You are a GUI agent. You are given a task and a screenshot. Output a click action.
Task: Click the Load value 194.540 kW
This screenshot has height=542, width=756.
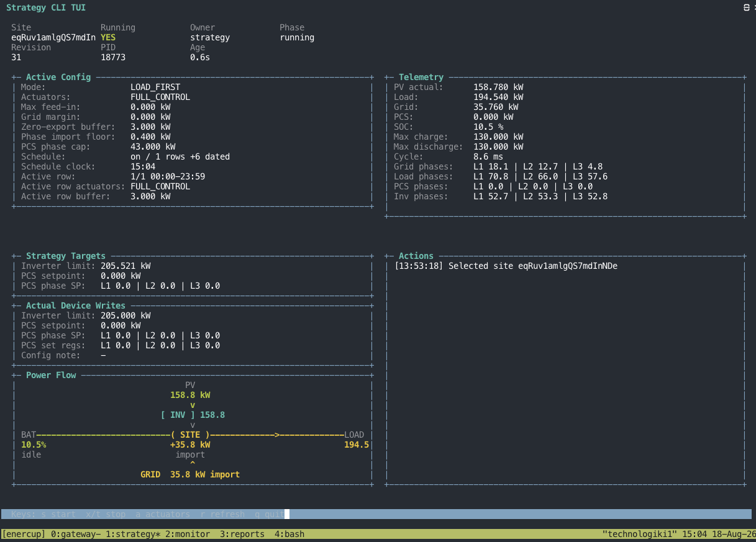[498, 97]
